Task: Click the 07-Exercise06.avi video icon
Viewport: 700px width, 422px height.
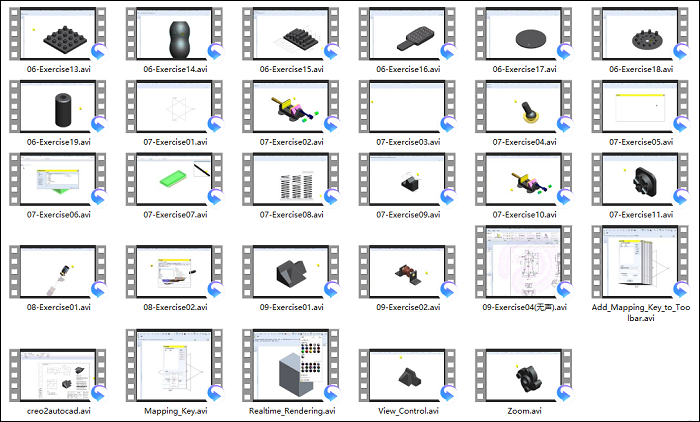Action: tap(58, 180)
